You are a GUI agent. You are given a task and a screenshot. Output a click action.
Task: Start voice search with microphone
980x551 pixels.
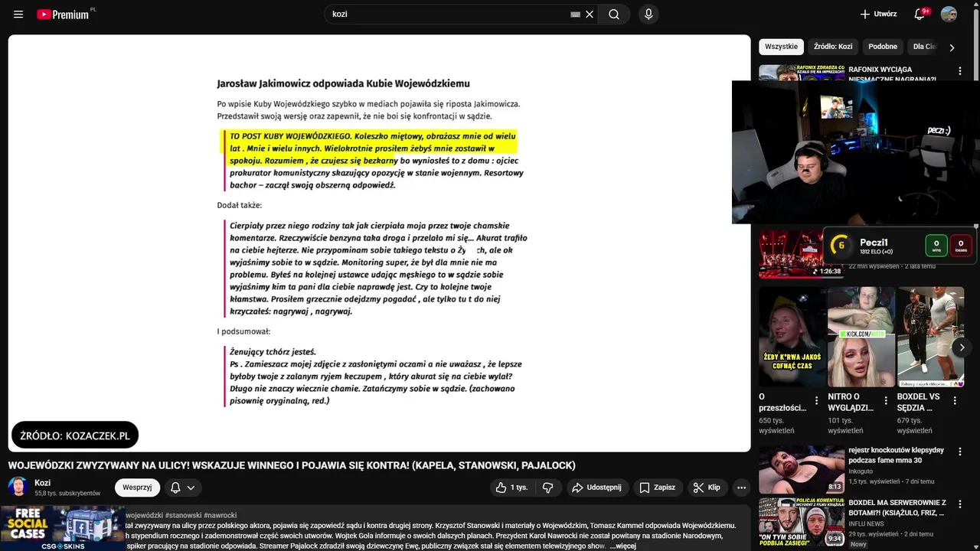click(x=648, y=15)
